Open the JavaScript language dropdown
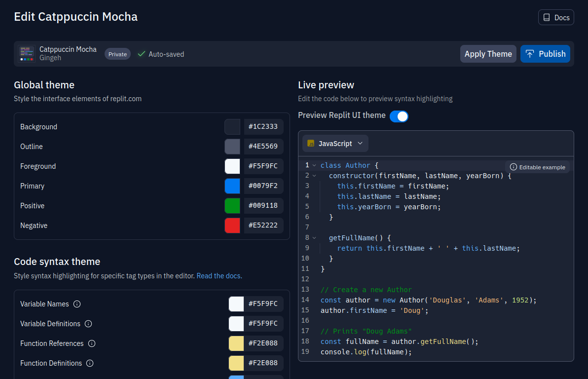The image size is (588, 379). tap(335, 143)
